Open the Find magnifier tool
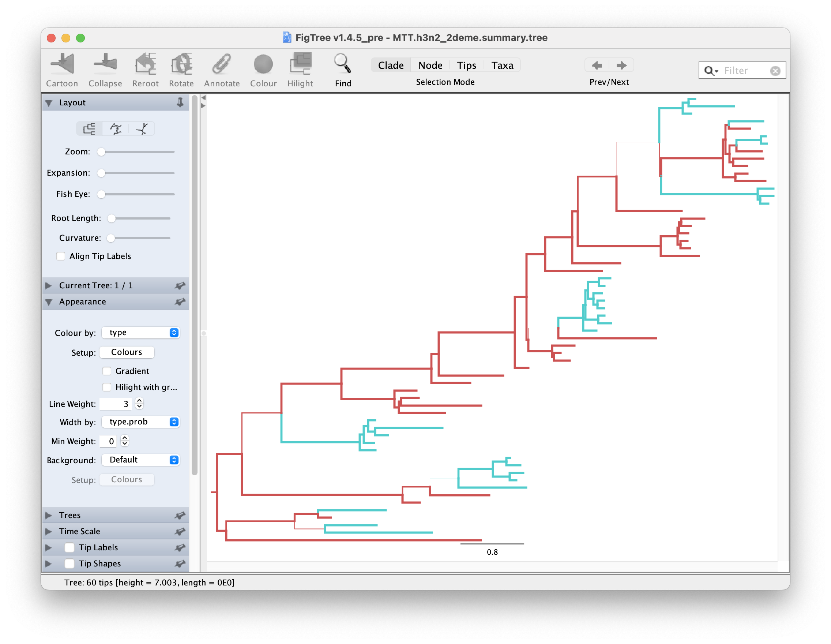The image size is (831, 644). [x=343, y=64]
